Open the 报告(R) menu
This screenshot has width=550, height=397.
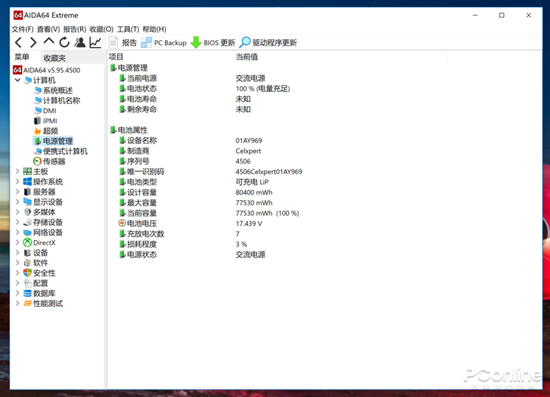74,29
